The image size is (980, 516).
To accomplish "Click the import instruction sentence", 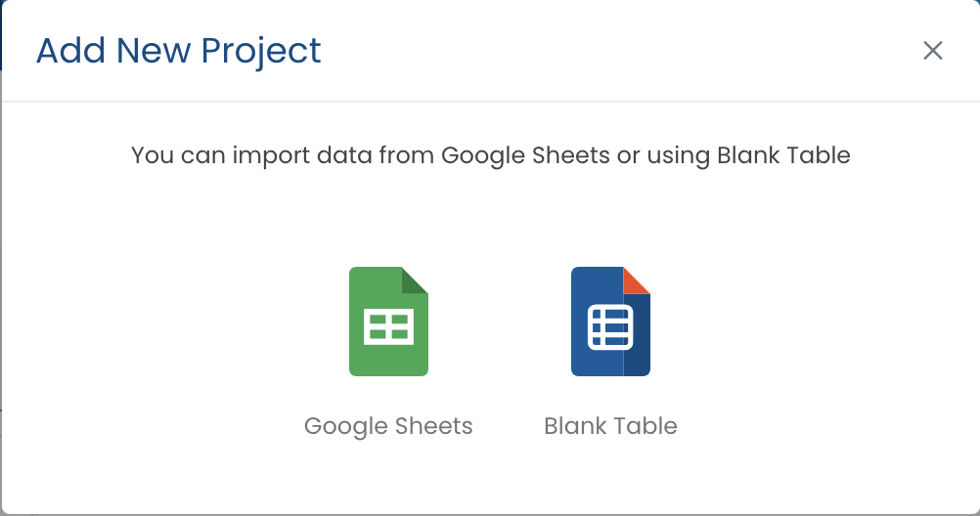I will (490, 155).
